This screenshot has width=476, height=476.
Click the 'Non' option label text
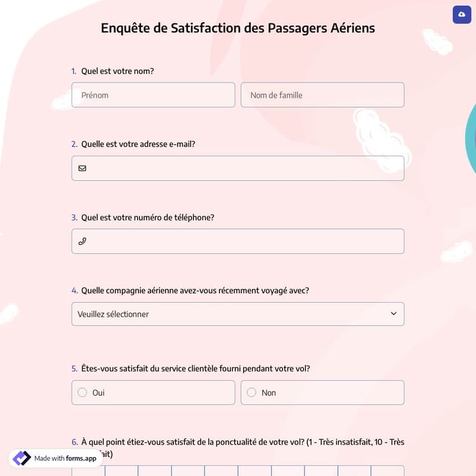coord(269,393)
